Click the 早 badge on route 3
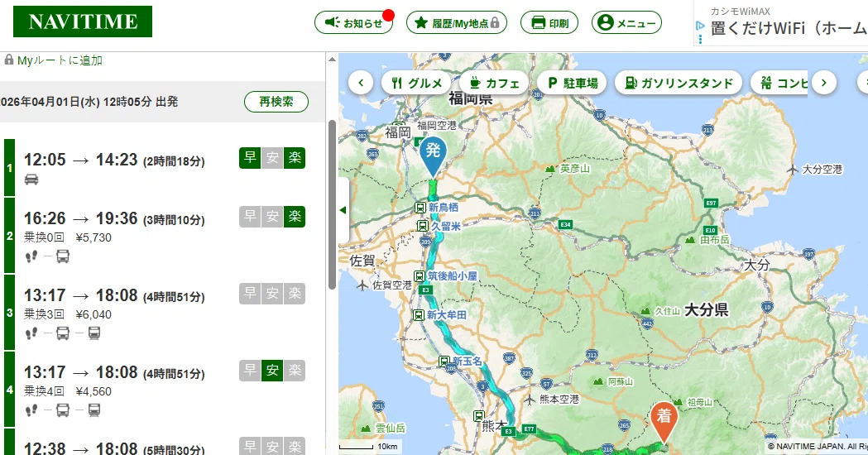This screenshot has height=455, width=868. pos(250,294)
